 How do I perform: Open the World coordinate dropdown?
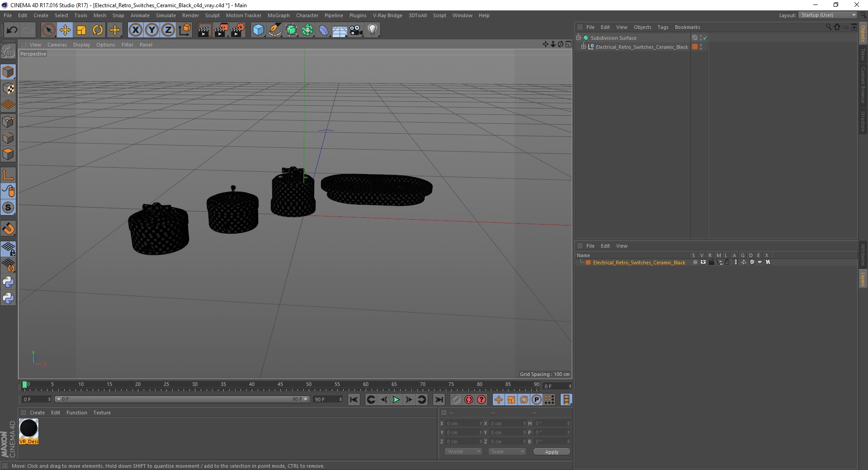tap(463, 451)
